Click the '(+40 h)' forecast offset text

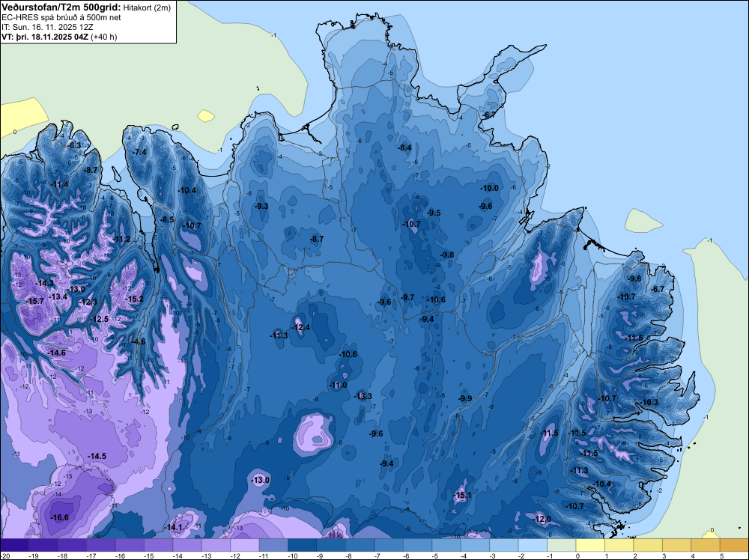click(x=103, y=37)
